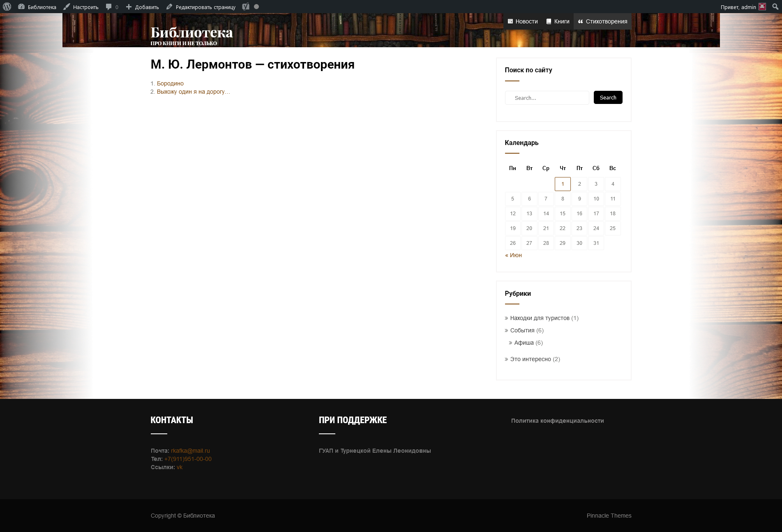Click the phone number +7(911)951-00-00

point(188,459)
